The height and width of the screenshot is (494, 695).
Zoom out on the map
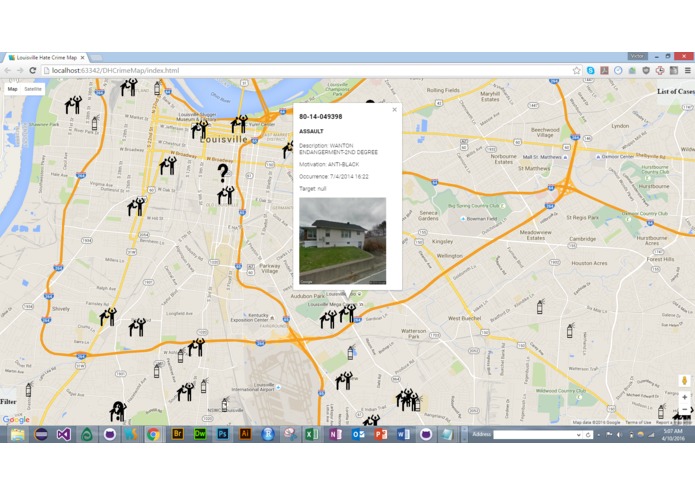(x=684, y=409)
